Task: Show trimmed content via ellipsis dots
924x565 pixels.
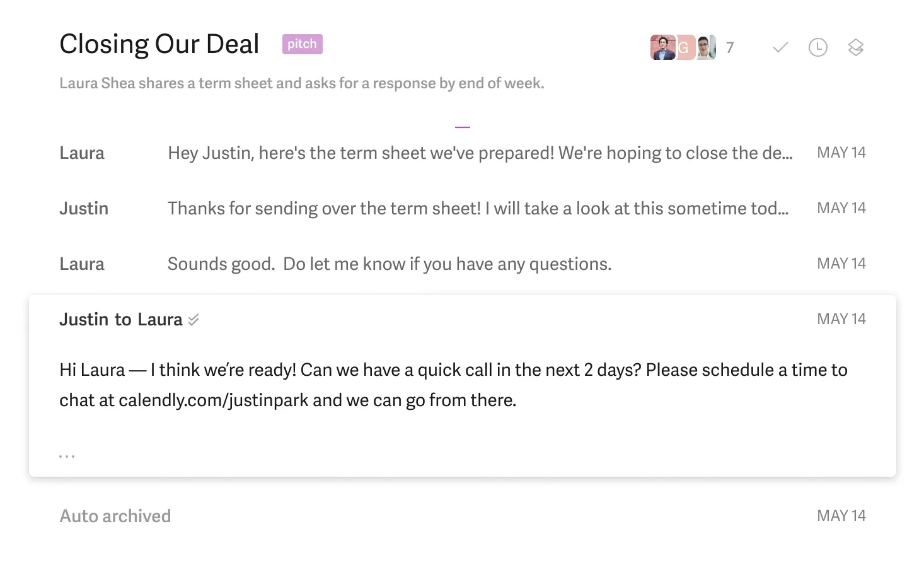Action: coord(67,456)
